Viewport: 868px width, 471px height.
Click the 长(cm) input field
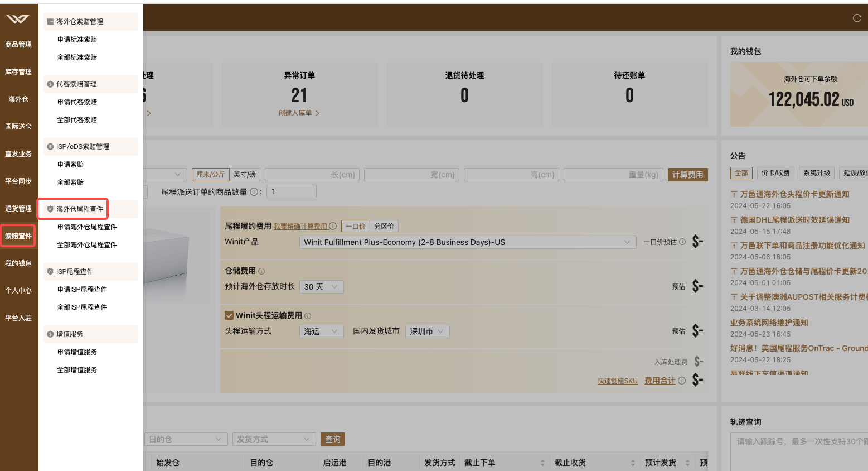[x=312, y=175]
